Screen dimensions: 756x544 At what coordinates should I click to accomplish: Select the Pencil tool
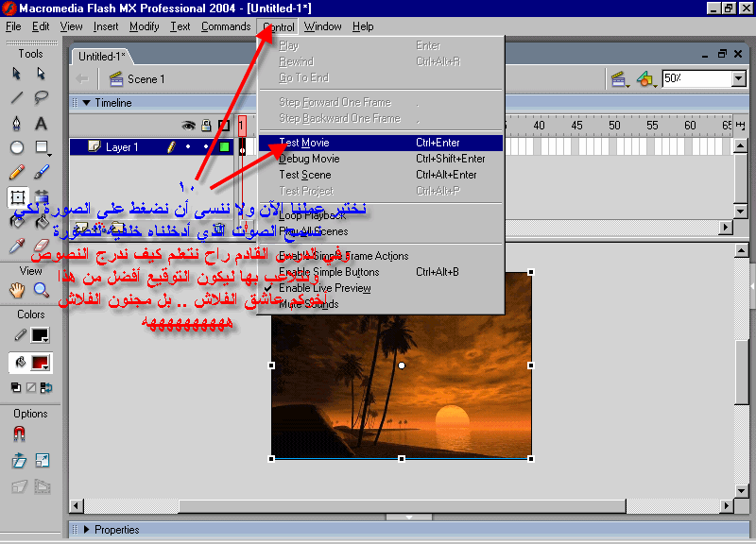(x=17, y=172)
